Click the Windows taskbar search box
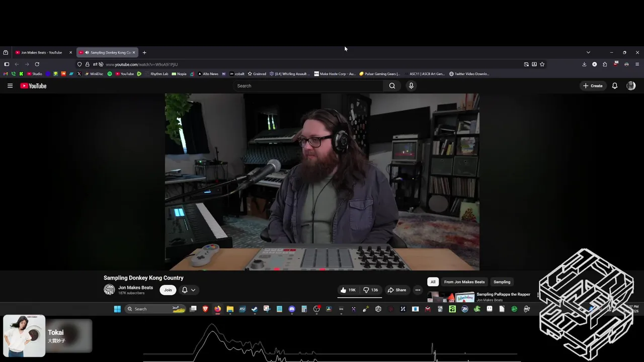The height and width of the screenshot is (362, 644). (155, 309)
